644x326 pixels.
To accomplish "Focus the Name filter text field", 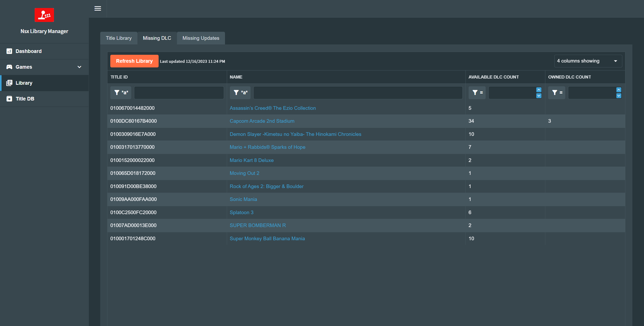I will pyautogui.click(x=358, y=93).
